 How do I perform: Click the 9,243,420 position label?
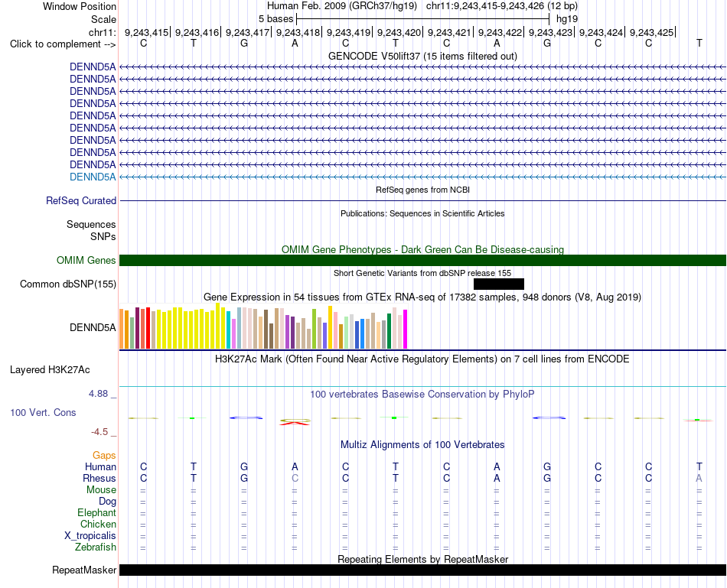tap(399, 32)
